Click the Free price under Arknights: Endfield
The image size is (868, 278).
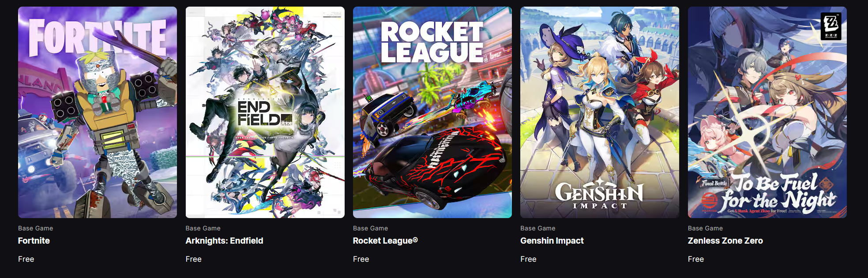(x=194, y=259)
